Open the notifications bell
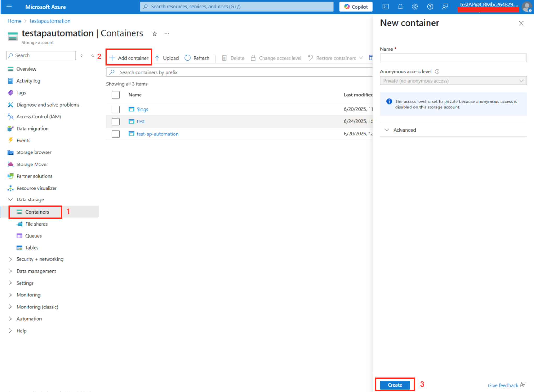The image size is (534, 392). (400, 7)
